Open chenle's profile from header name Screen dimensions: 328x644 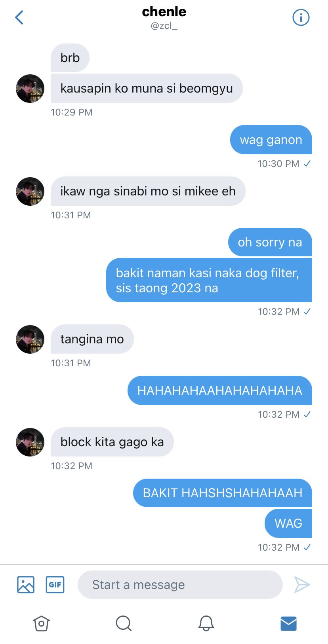pyautogui.click(x=164, y=12)
